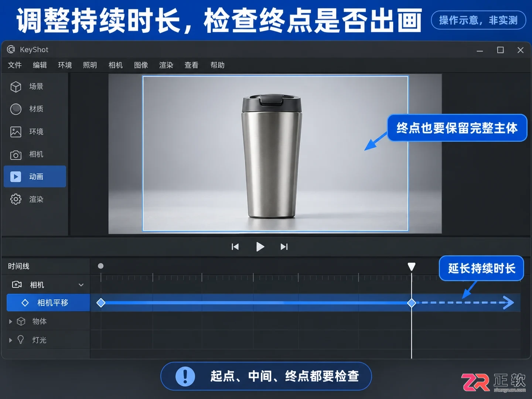Viewport: 532px width, 399px height.
Task: Click the 场景 cube icon in sidebar
Action: [x=16, y=86]
